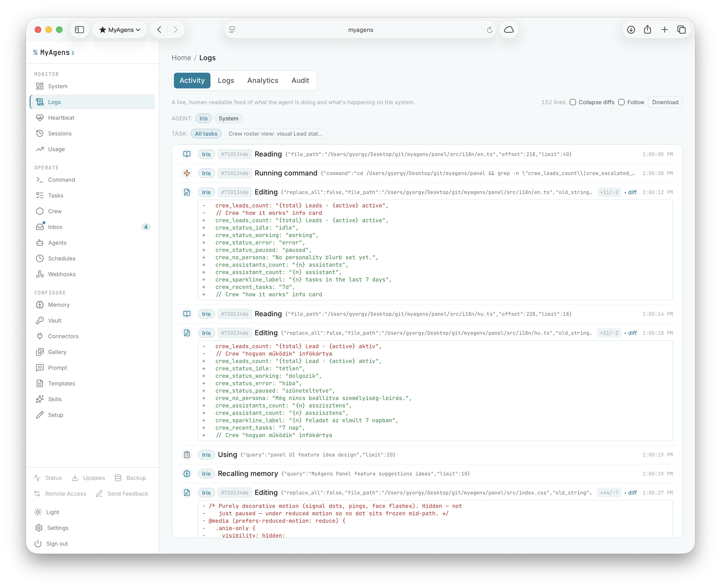Click the iCloud tabs cloud icon
This screenshot has height=588, width=721.
pyautogui.click(x=509, y=30)
